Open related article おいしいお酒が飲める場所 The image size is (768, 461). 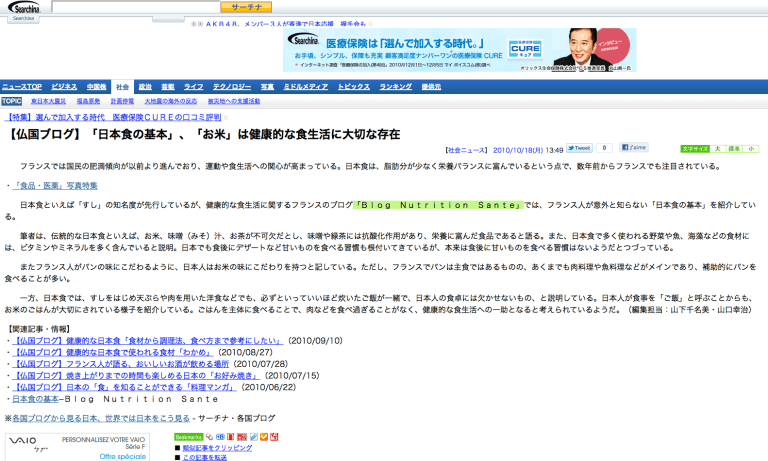tap(120, 364)
